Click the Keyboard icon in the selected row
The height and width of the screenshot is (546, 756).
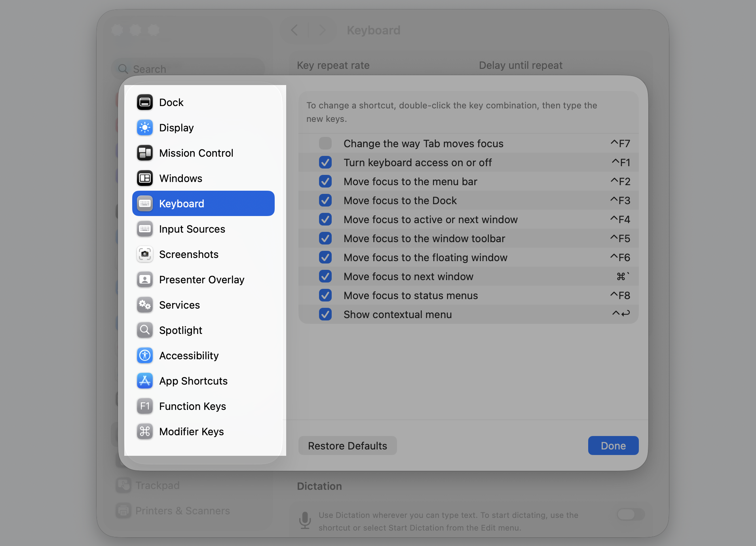coord(145,204)
